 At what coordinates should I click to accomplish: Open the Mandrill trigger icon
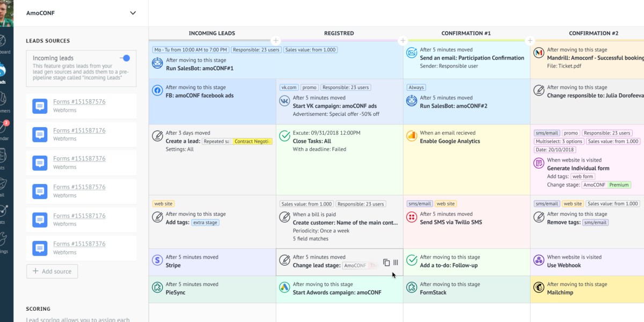(539, 53)
